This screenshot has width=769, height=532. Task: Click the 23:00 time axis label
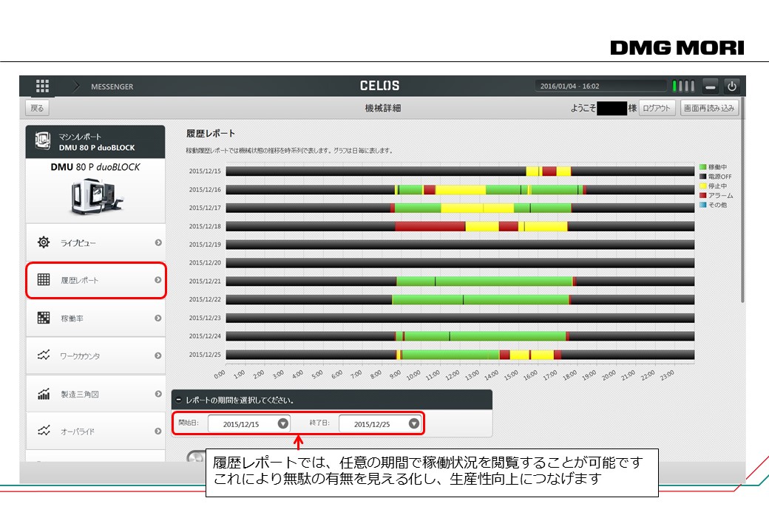pos(667,375)
